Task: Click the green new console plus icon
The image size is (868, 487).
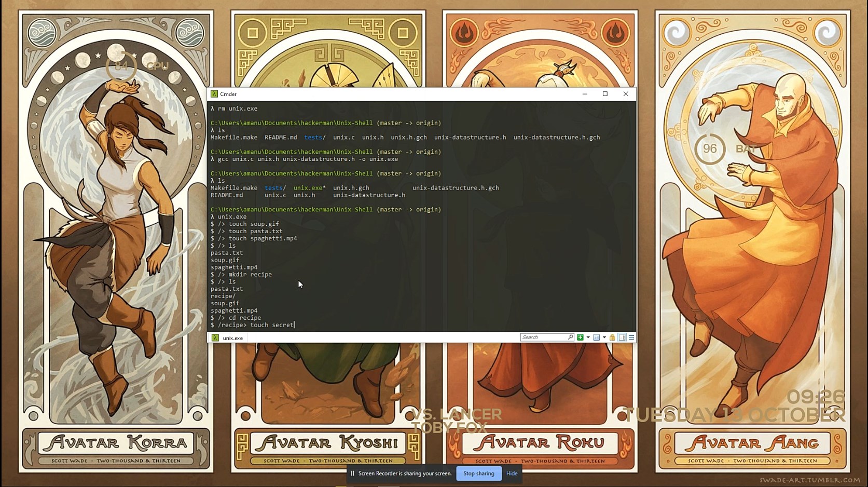Action: pos(580,337)
